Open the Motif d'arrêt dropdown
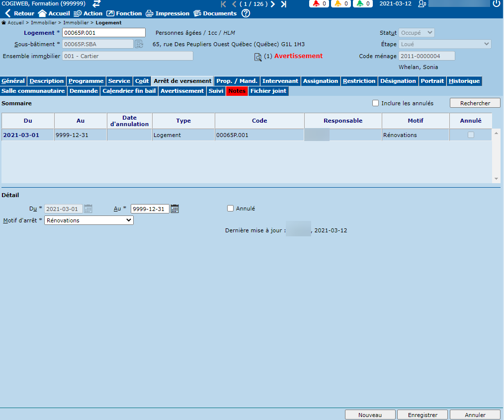Viewport: 504px width, 420px height. point(89,220)
